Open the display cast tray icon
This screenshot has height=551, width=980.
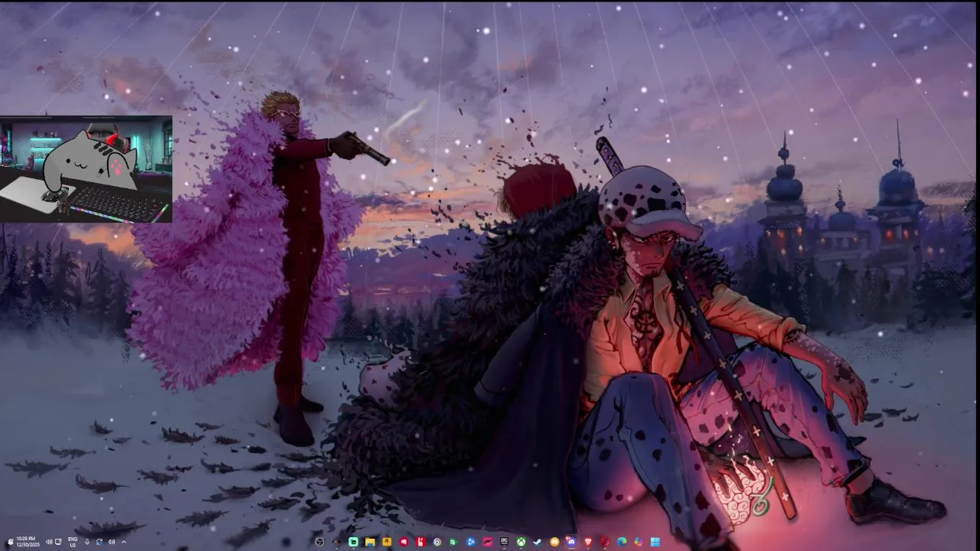pyautogui.click(x=58, y=542)
